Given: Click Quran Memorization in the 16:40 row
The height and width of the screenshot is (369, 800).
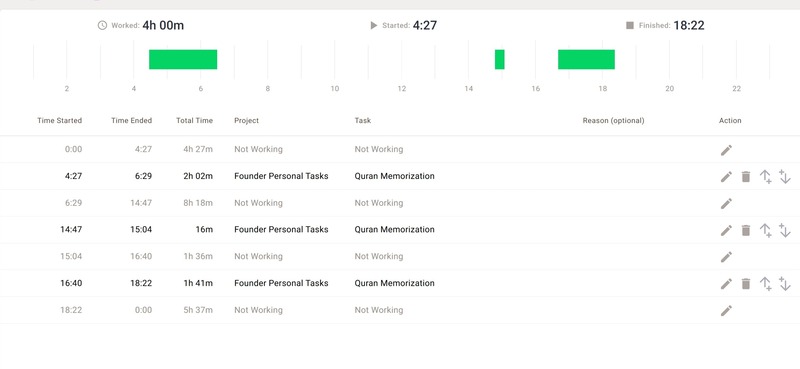Looking at the screenshot, I should [394, 283].
